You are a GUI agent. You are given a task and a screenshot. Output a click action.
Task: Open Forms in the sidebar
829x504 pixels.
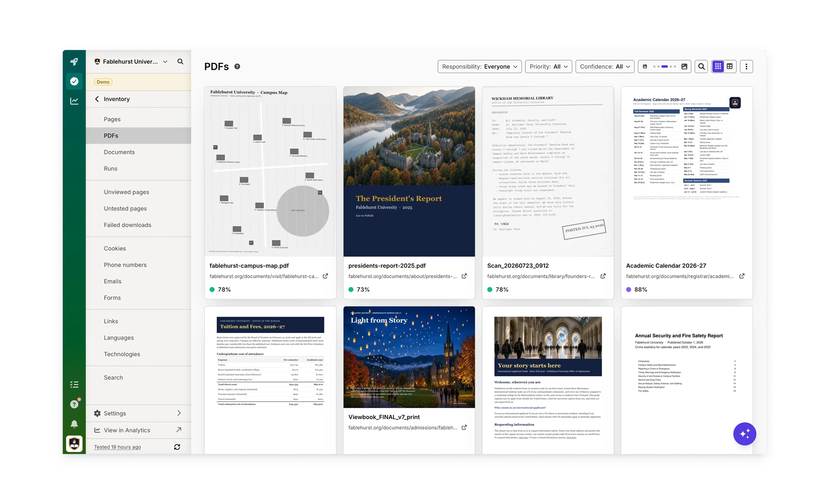click(138, 298)
